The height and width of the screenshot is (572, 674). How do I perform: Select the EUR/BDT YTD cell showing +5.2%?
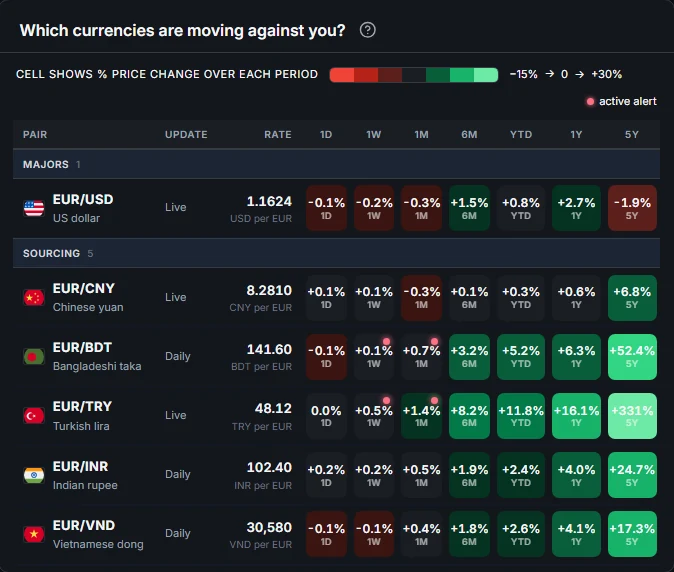coord(521,357)
